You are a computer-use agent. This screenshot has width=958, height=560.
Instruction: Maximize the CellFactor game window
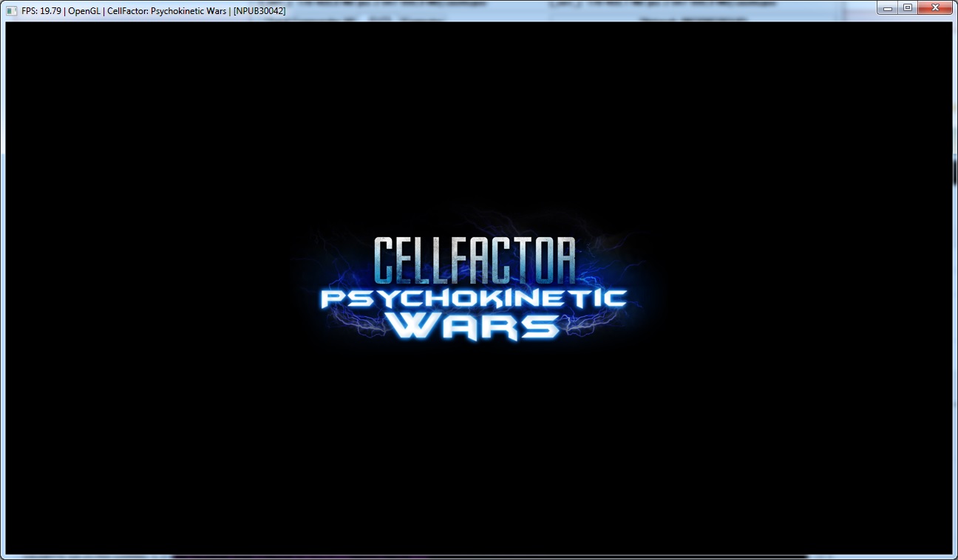click(x=907, y=8)
